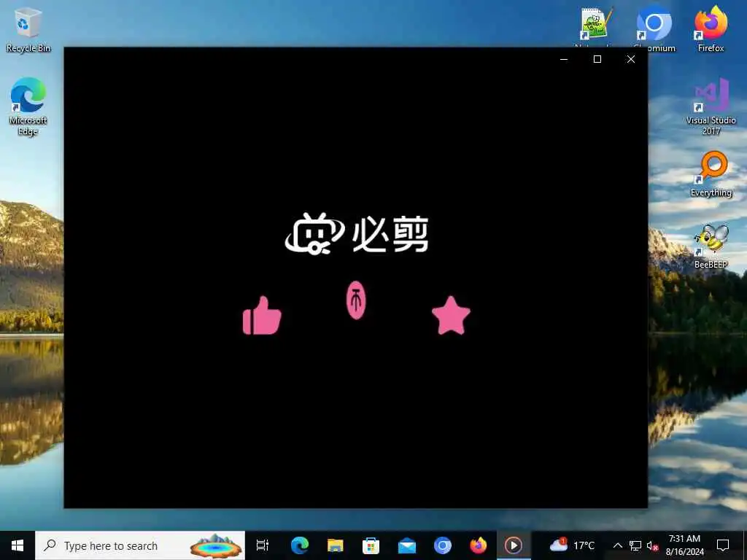Select the media player taskbar button
747x560 pixels.
[514, 545]
